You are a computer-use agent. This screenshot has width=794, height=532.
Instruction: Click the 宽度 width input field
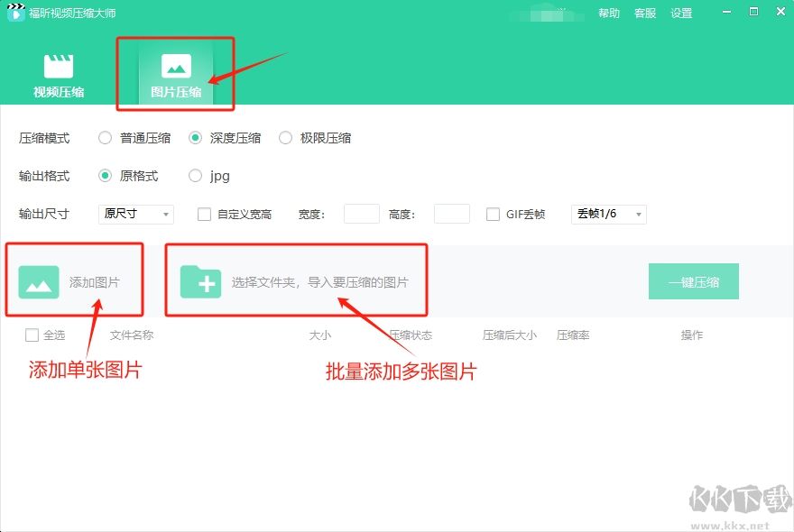pos(362,215)
